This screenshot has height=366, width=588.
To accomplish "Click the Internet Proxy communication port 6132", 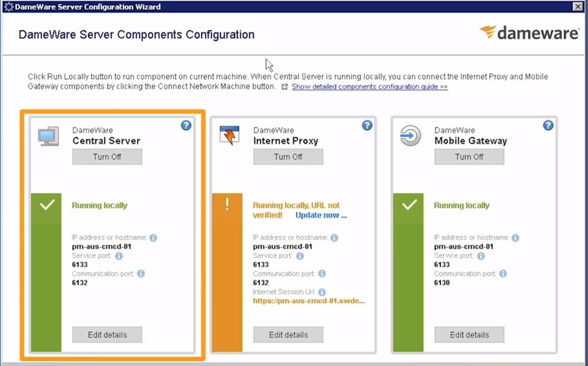I will pos(261,283).
